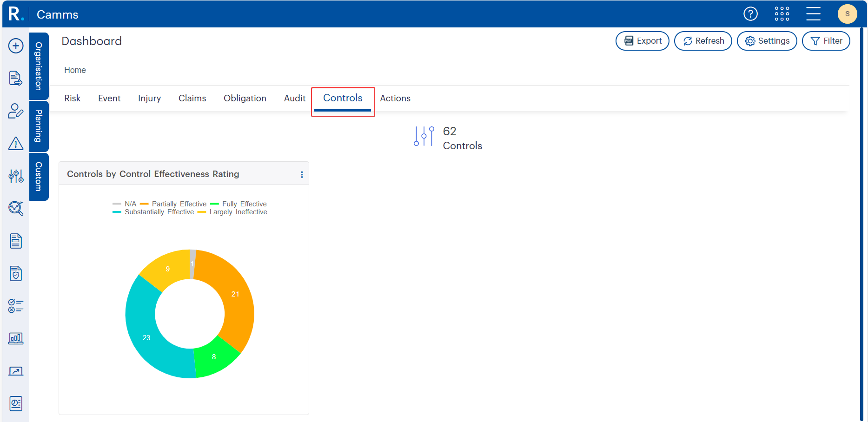Click the teal donut segment labeled 23

click(146, 338)
